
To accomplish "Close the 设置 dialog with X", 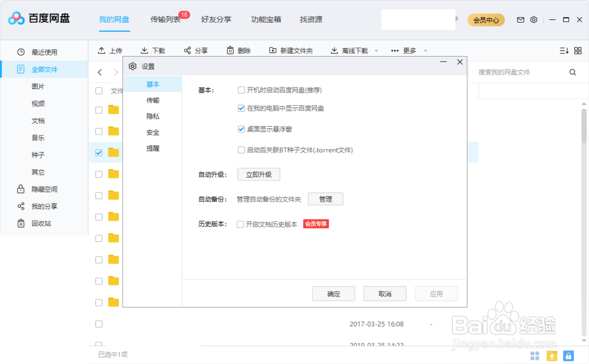I will click(x=460, y=62).
